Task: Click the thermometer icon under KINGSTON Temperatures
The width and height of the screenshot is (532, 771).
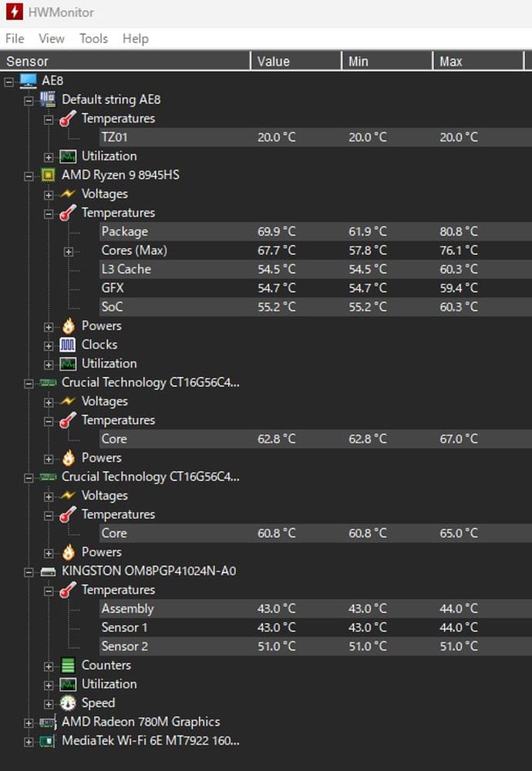Action: click(x=68, y=591)
